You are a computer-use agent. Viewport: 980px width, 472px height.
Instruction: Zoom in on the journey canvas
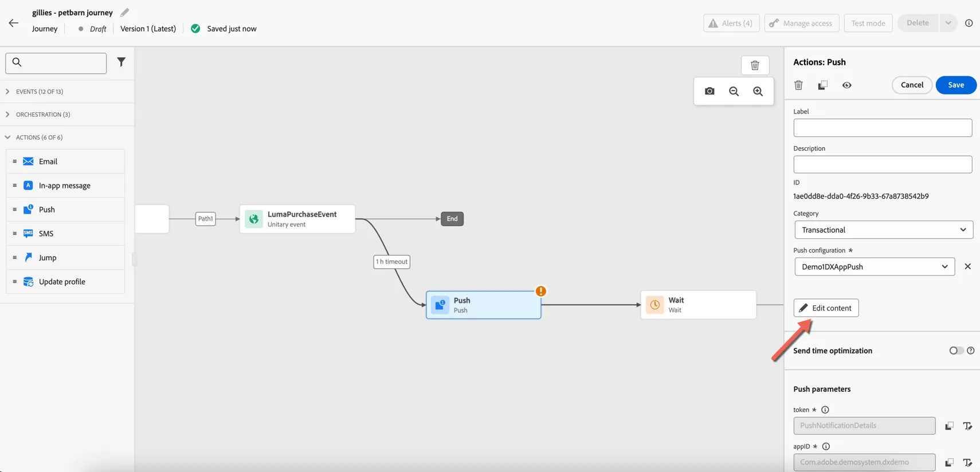coord(758,91)
